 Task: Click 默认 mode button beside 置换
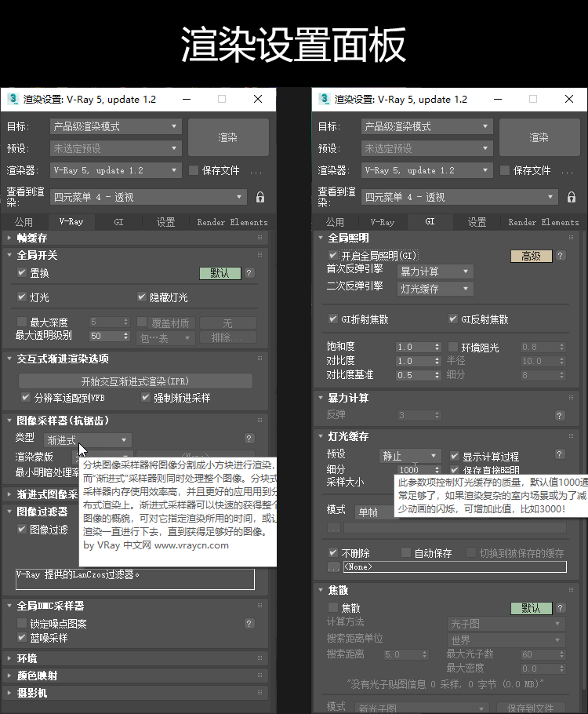(220, 273)
